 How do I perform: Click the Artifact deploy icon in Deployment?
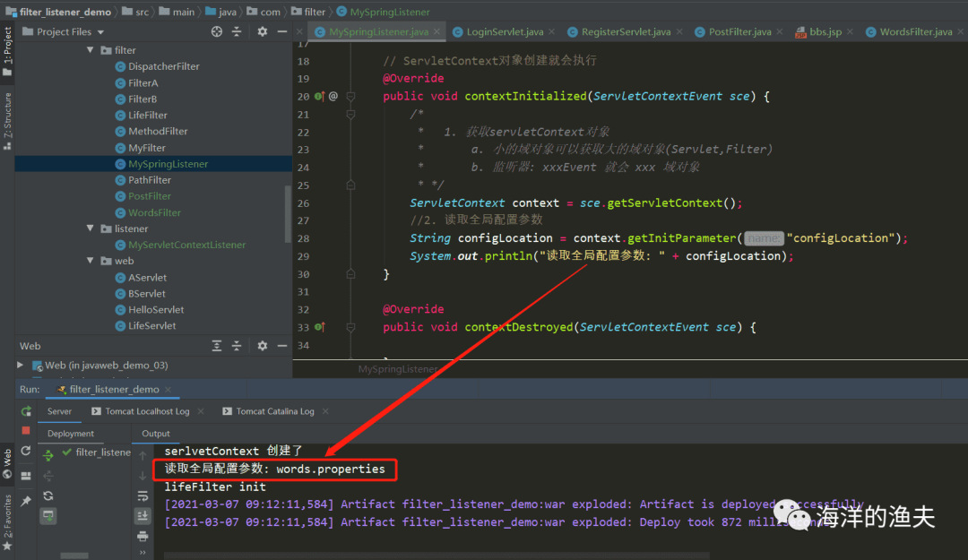pos(48,515)
